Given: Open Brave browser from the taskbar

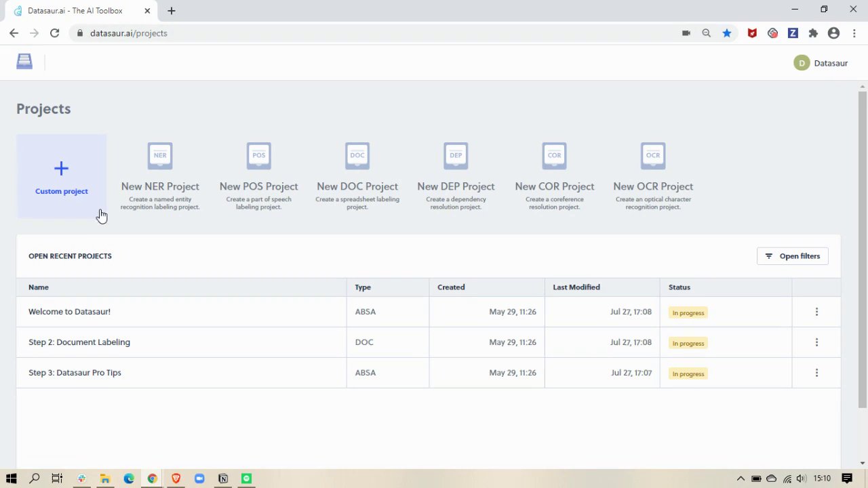Looking at the screenshot, I should pyautogui.click(x=176, y=479).
